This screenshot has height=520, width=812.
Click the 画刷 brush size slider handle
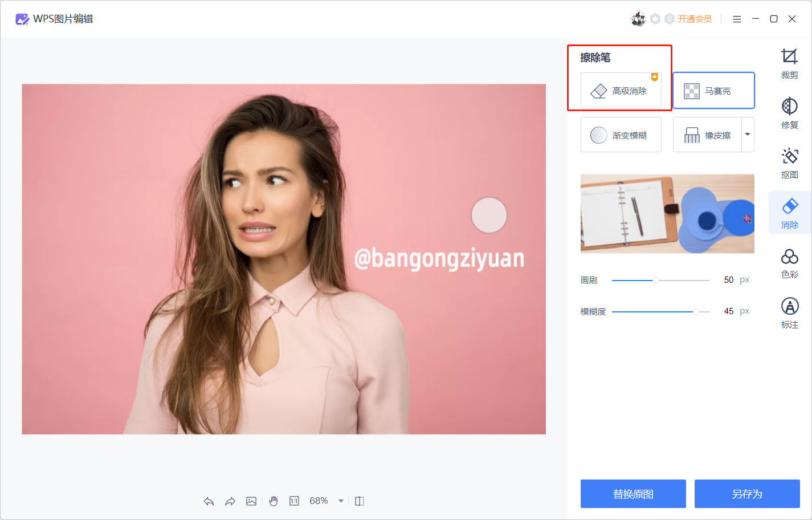click(x=656, y=281)
